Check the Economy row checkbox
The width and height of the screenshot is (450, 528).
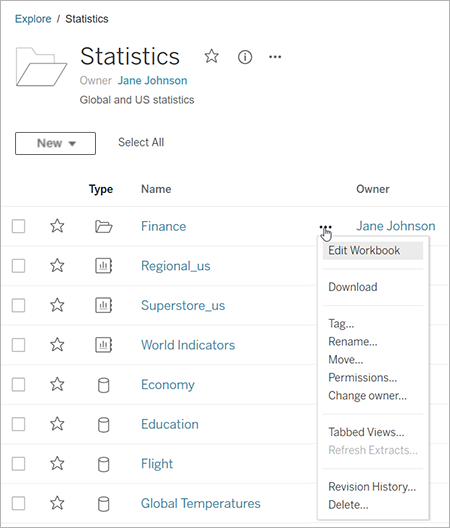[19, 385]
